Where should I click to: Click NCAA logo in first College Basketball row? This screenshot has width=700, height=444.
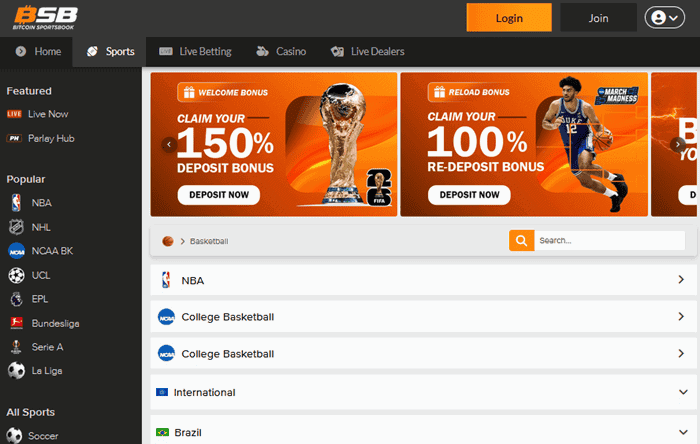pyautogui.click(x=167, y=317)
